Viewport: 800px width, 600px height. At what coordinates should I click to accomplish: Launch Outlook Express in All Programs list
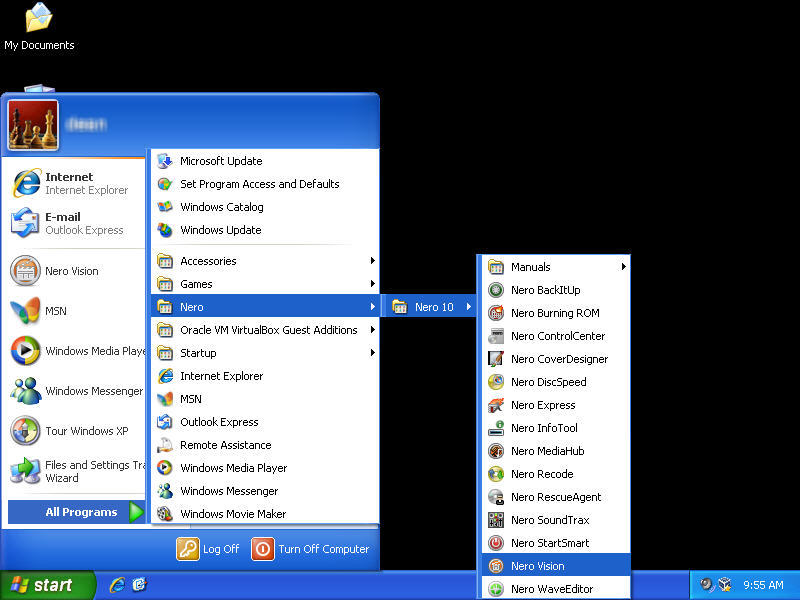click(265, 421)
